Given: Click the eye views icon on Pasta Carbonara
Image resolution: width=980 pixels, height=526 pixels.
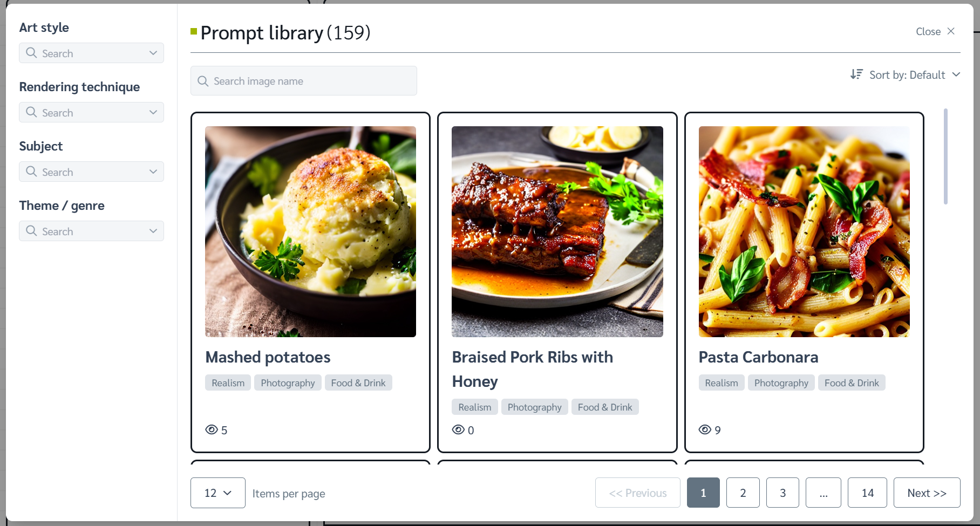Looking at the screenshot, I should (705, 429).
